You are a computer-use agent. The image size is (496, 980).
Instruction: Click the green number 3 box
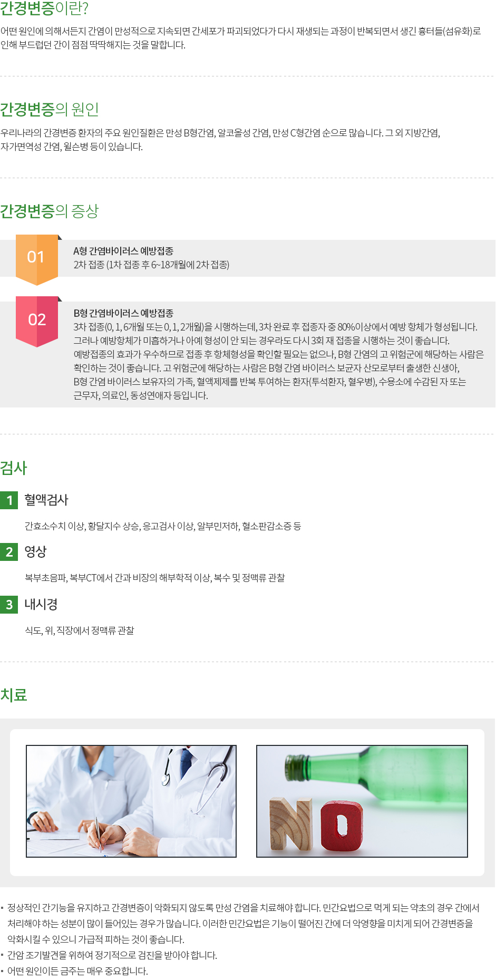tap(9, 605)
